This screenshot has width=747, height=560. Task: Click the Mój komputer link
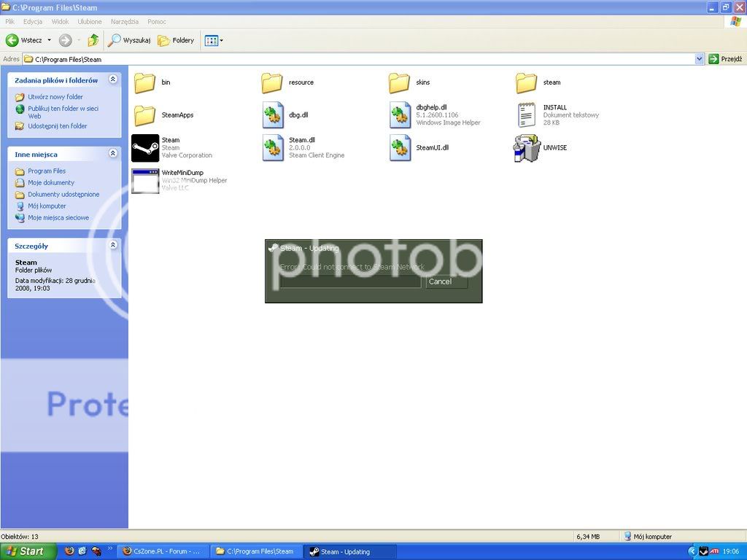click(x=47, y=206)
